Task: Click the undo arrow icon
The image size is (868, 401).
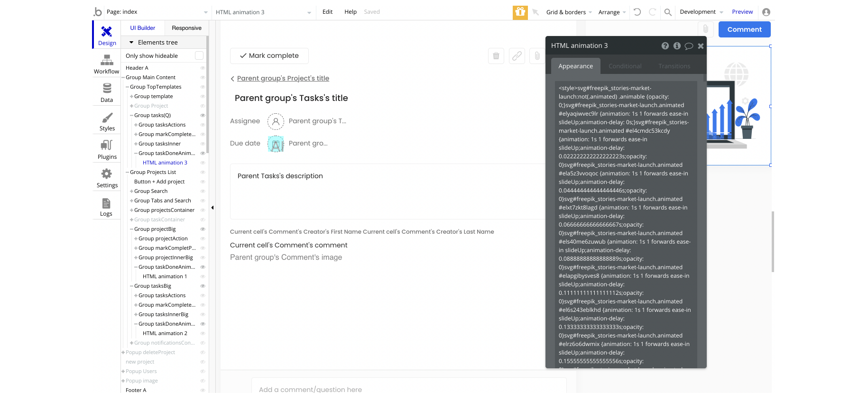Action: point(637,12)
